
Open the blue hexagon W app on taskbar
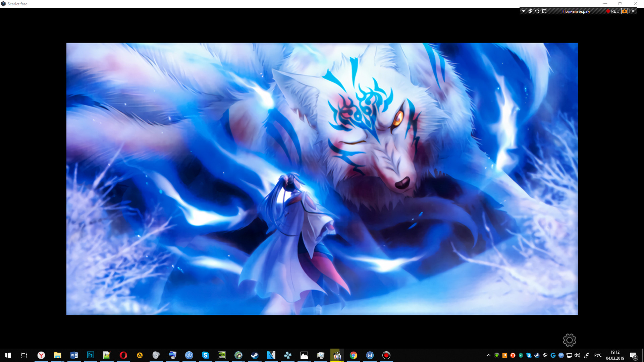click(370, 355)
